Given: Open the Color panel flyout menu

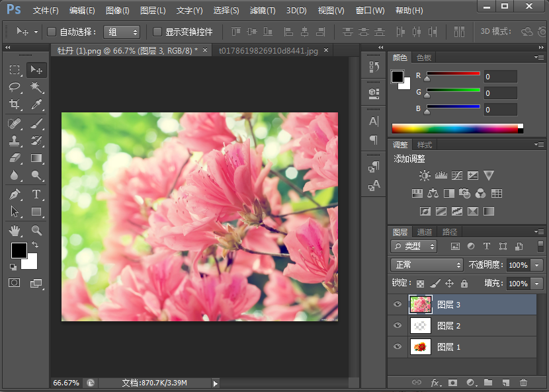Looking at the screenshot, I should coord(539,57).
